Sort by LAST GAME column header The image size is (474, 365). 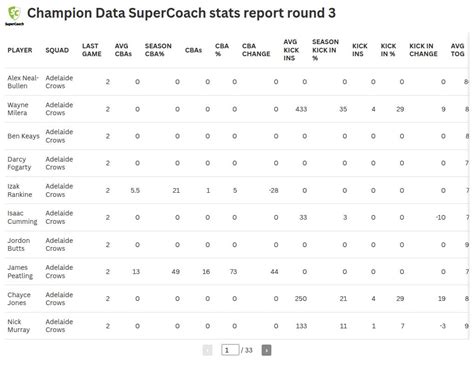pyautogui.click(x=92, y=50)
